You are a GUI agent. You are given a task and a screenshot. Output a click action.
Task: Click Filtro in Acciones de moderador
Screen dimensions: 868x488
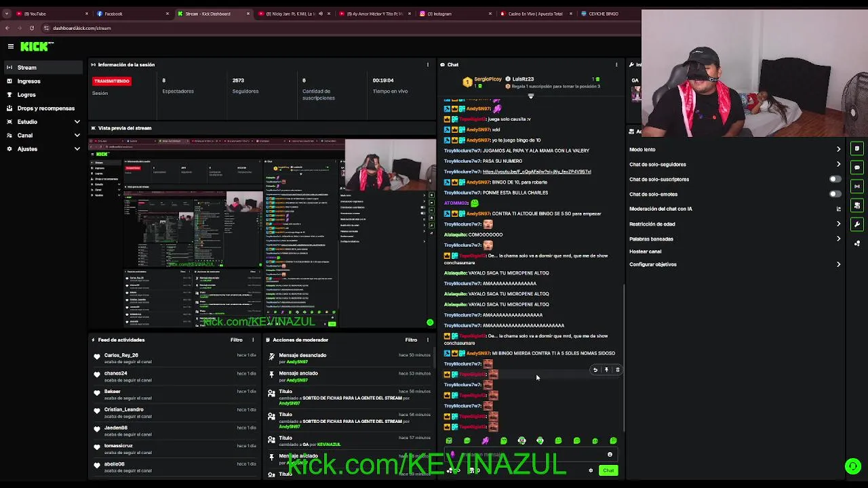411,340
